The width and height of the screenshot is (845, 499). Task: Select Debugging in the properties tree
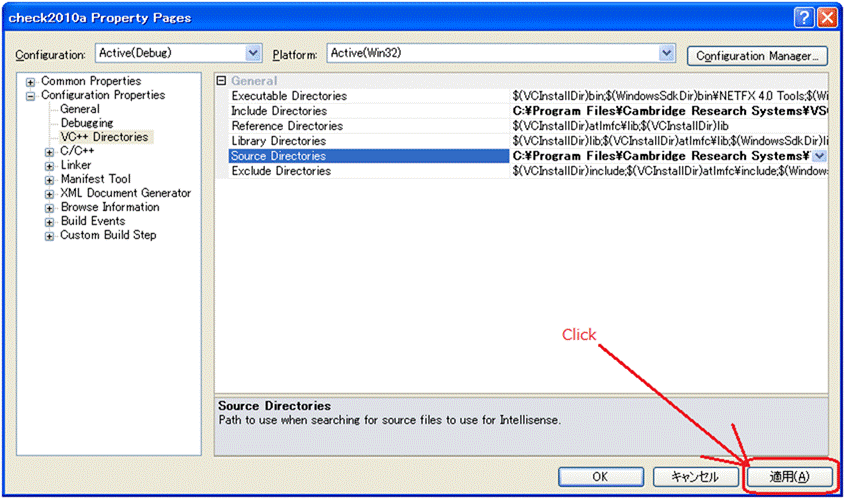[87, 123]
